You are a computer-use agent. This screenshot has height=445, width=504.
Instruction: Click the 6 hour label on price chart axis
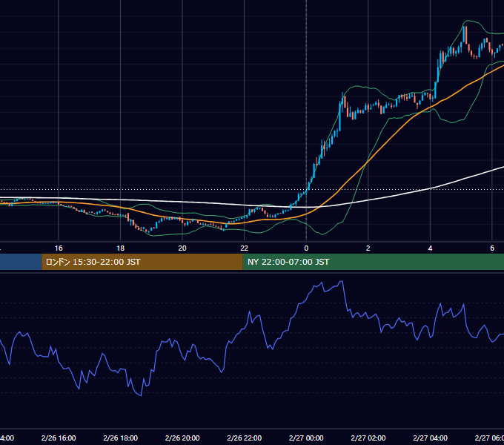tap(492, 248)
